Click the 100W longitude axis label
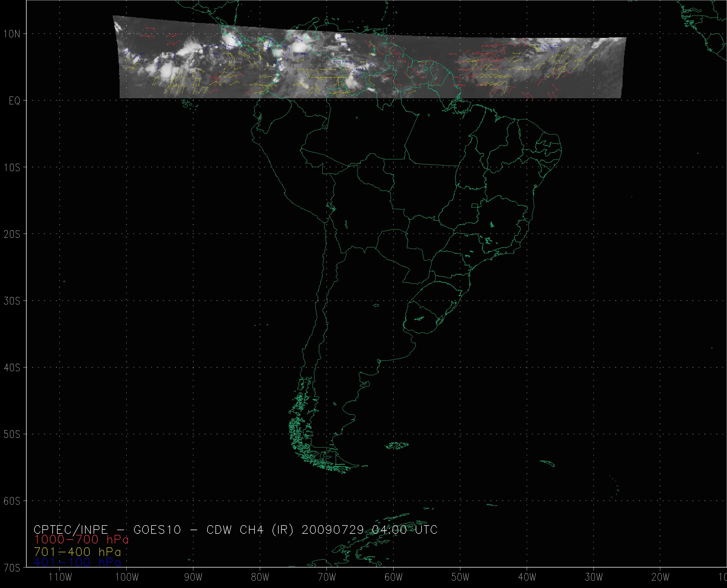 click(127, 577)
